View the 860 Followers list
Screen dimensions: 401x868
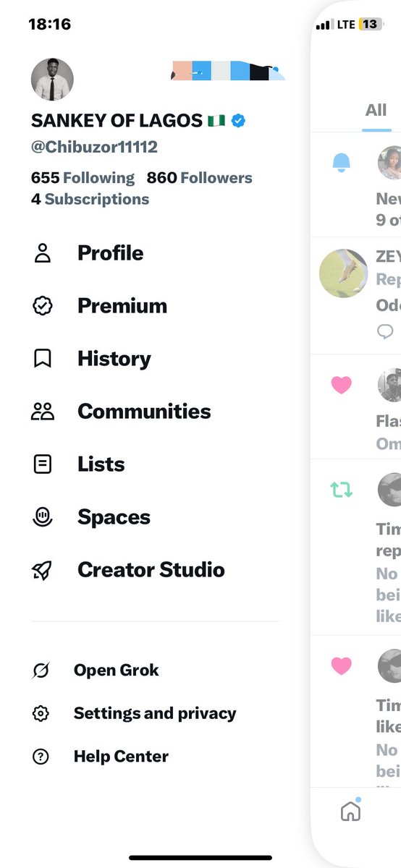(x=200, y=178)
